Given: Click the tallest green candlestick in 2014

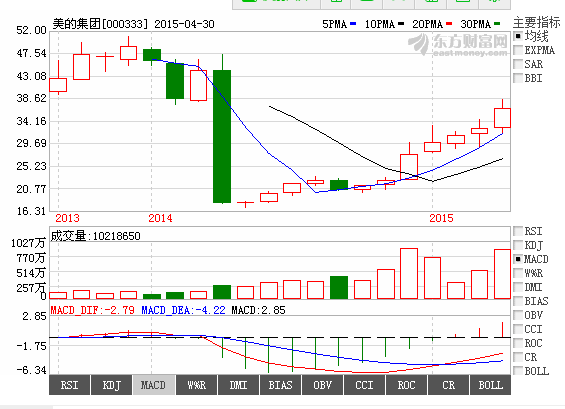Looking at the screenshot, I should point(222,136).
